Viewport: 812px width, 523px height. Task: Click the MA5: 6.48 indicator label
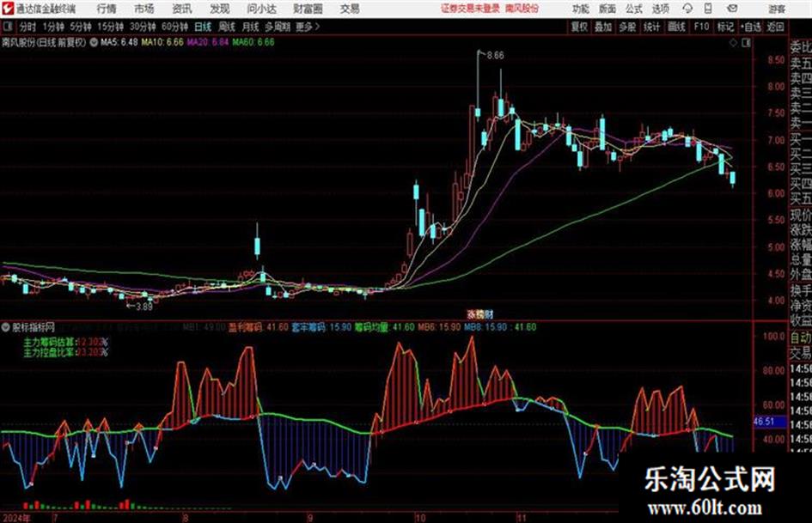[119, 42]
